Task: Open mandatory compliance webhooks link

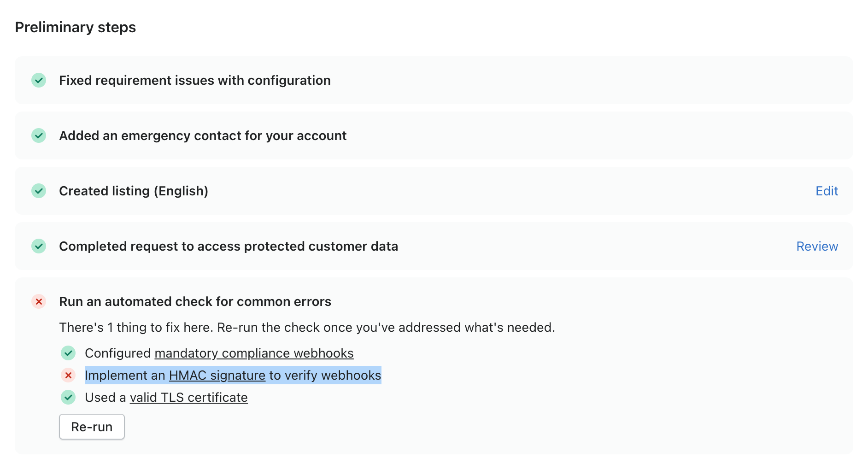Action: point(254,353)
